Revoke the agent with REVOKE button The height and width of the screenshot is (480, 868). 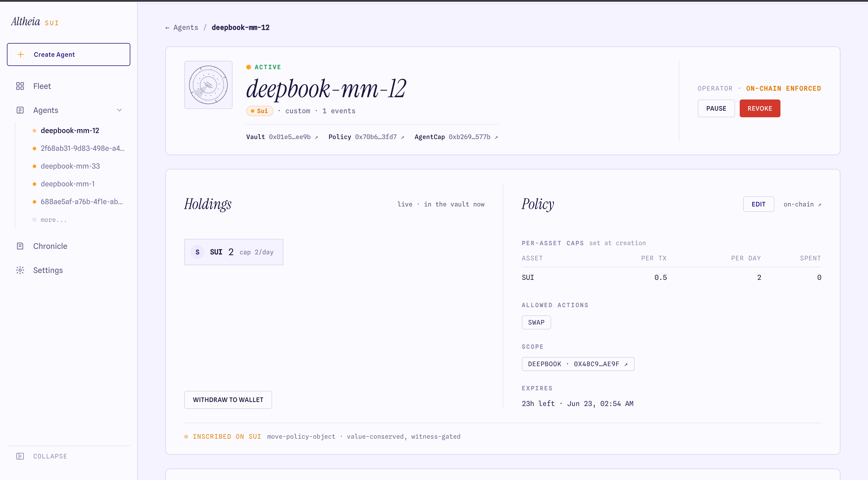pyautogui.click(x=759, y=108)
